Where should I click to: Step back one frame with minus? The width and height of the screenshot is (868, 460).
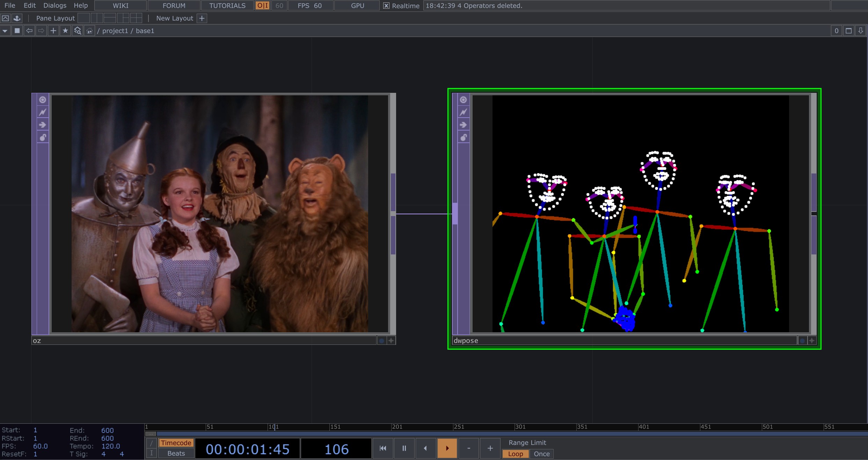pyautogui.click(x=469, y=448)
